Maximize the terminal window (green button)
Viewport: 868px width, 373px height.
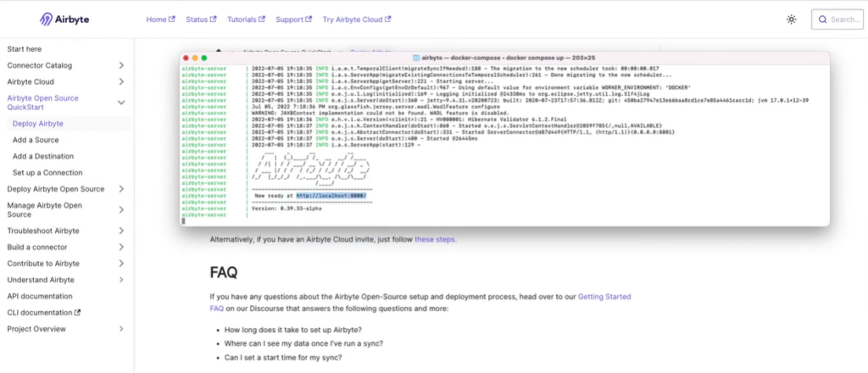click(x=203, y=58)
